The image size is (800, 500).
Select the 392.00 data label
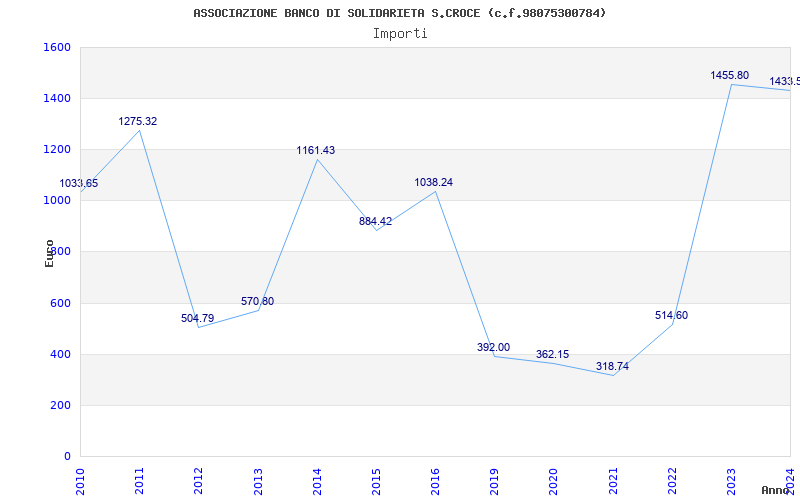pos(493,347)
